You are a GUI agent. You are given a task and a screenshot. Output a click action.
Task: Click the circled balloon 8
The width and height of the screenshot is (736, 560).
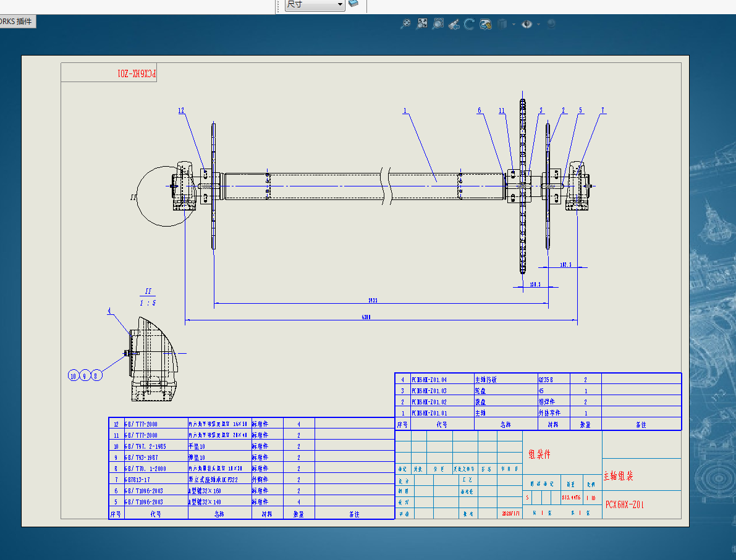[96, 375]
